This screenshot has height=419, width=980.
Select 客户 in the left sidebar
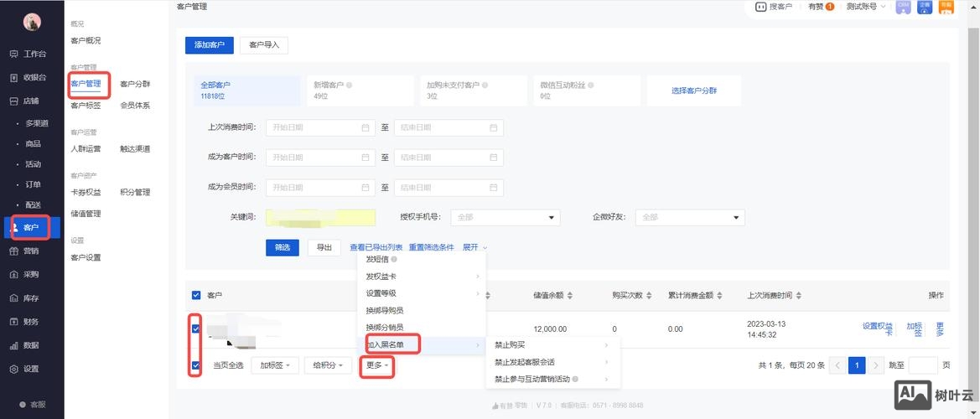(x=31, y=228)
